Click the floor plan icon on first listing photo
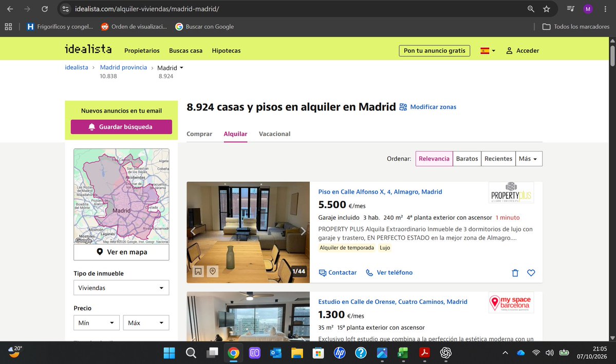616x364 pixels. pos(198,271)
